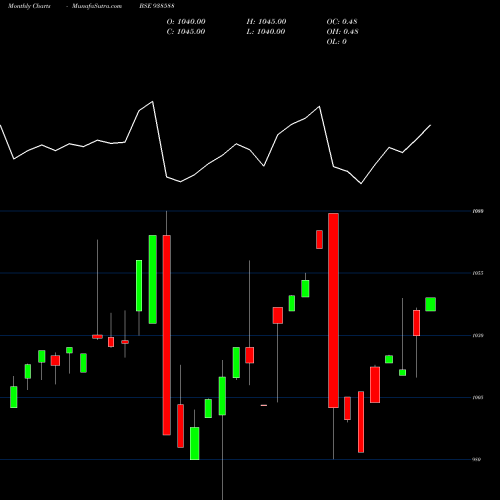Click the 'OL: 0' reading
This screenshot has height=500, width=500.
pyautogui.click(x=337, y=42)
